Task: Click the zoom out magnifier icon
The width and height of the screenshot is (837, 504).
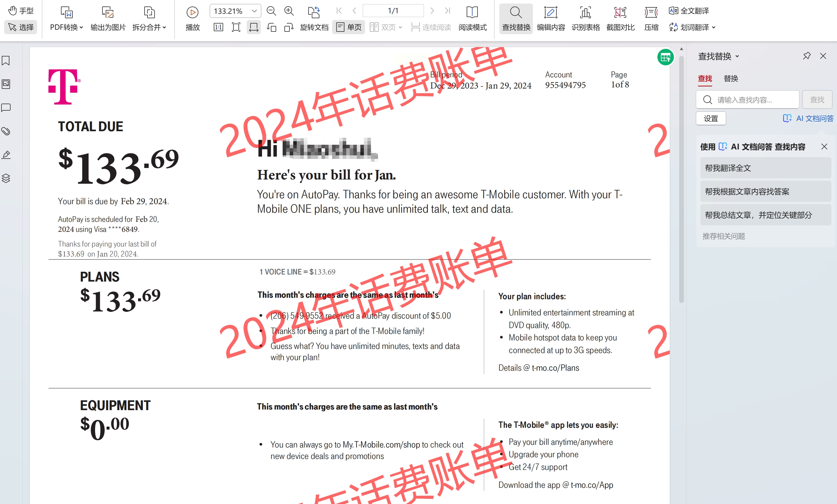Action: pyautogui.click(x=271, y=11)
